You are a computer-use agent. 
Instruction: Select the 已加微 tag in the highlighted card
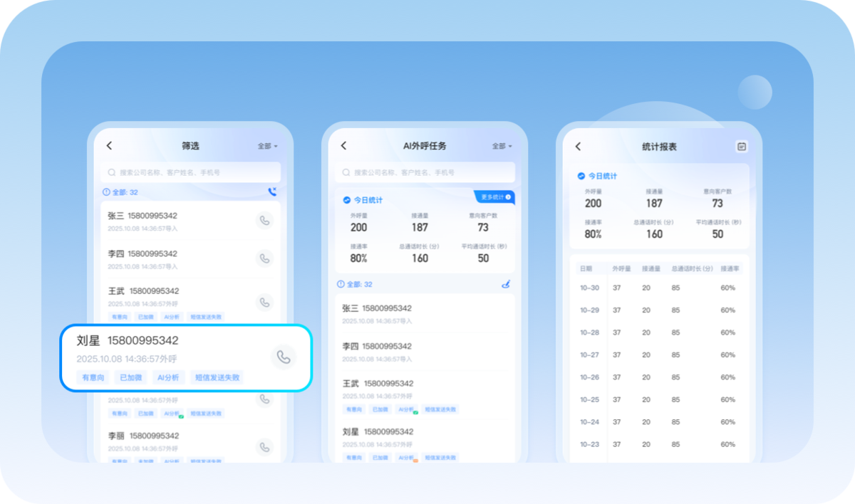click(131, 377)
